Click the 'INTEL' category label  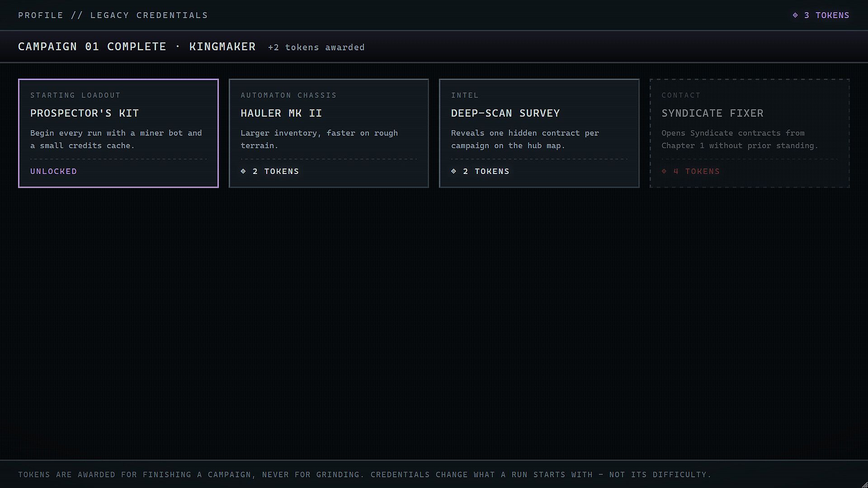point(465,95)
